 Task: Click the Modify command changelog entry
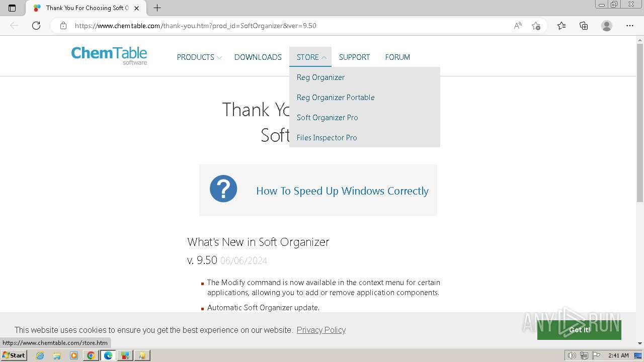324,288
